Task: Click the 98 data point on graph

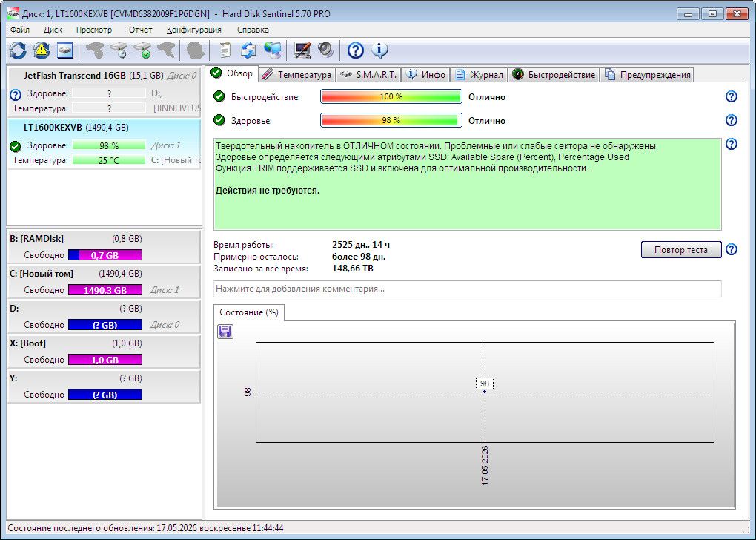Action: click(x=485, y=392)
